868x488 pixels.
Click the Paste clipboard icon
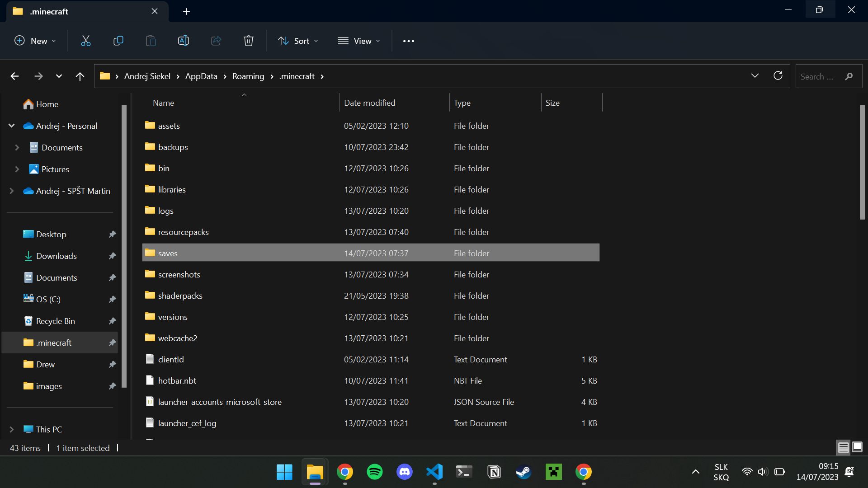click(151, 41)
